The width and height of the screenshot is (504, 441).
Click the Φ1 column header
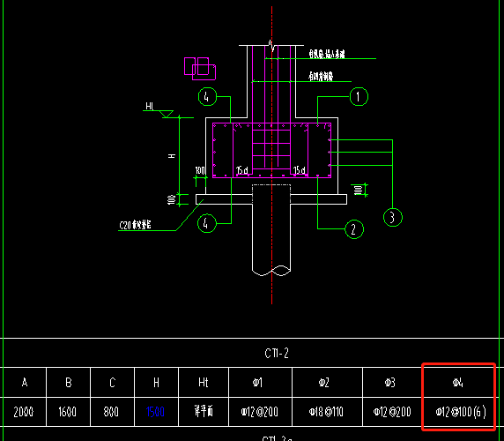[x=257, y=382]
